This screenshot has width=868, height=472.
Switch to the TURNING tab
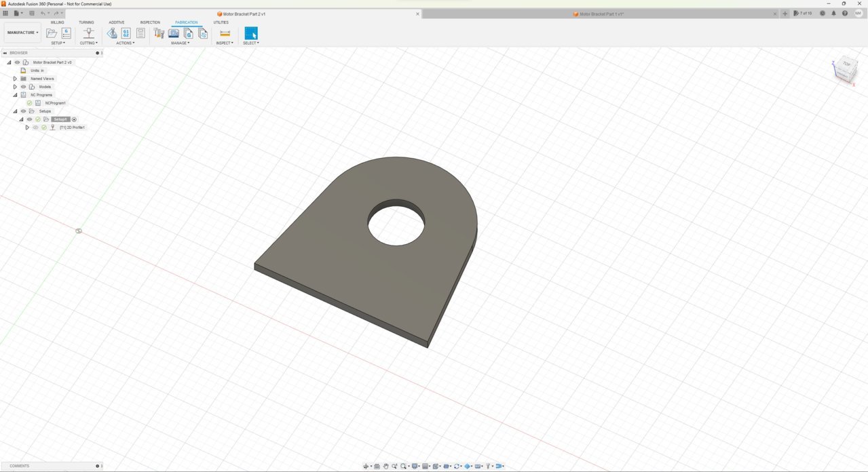(x=86, y=22)
